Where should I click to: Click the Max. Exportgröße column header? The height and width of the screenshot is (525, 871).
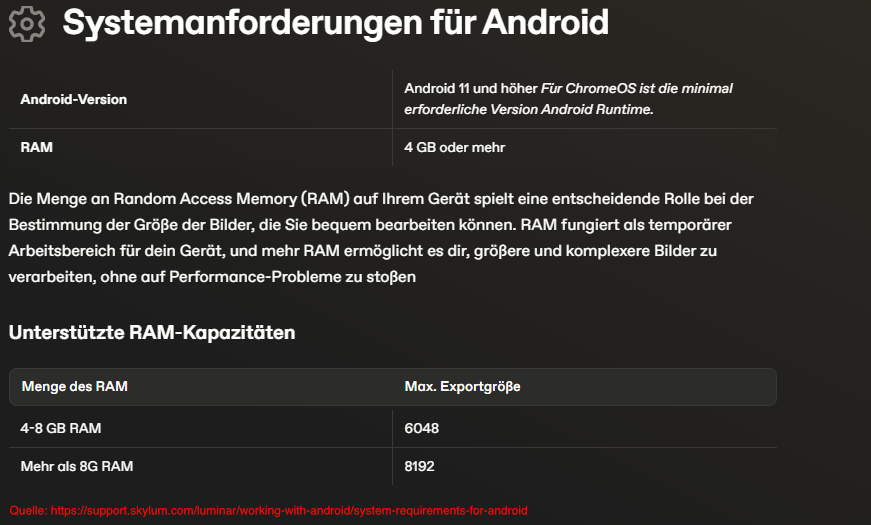click(x=462, y=387)
